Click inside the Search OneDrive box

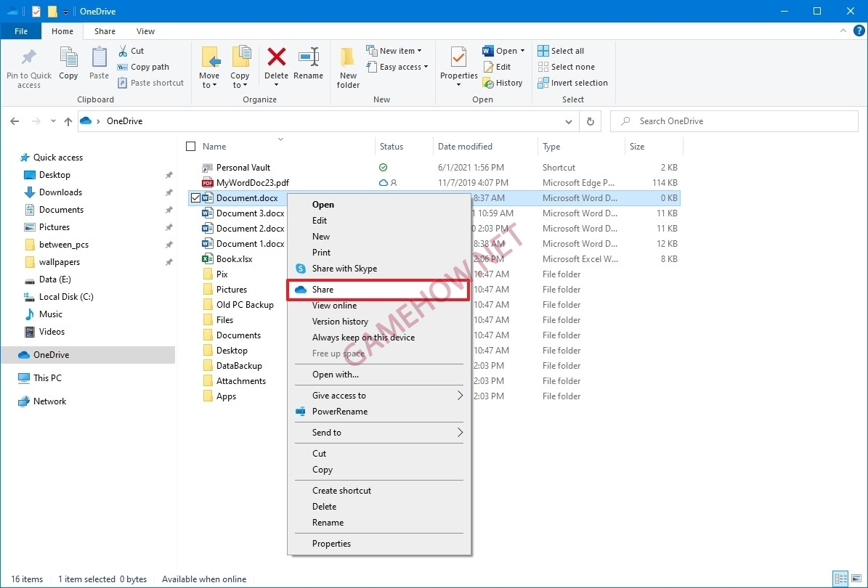pos(734,121)
